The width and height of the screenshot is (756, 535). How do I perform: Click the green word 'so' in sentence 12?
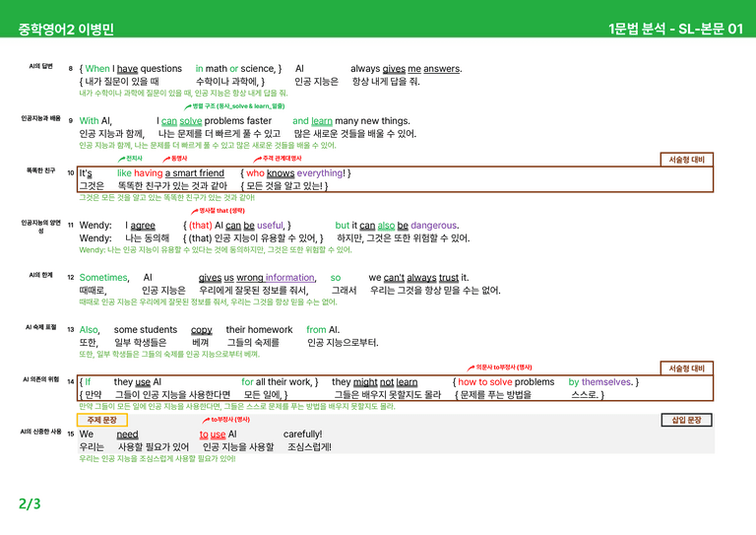click(336, 278)
